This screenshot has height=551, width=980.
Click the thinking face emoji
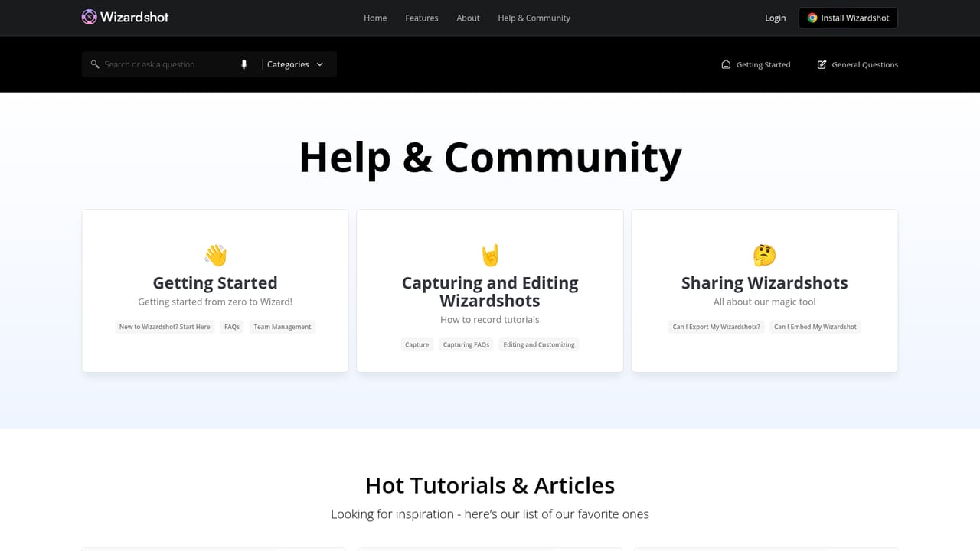(765, 255)
